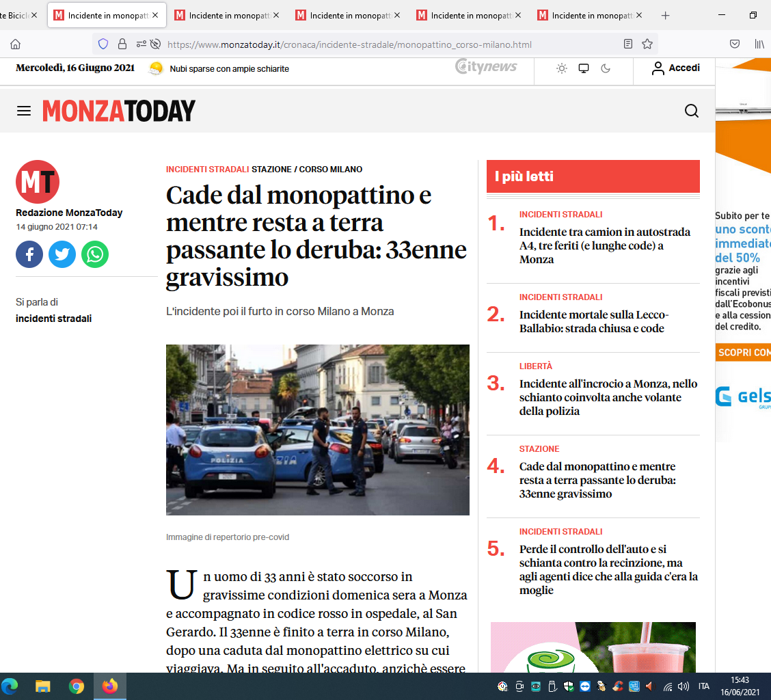Click 'STAZIONE / CORSO MILANO' label above headline
The width and height of the screenshot is (771, 700).
click(x=307, y=170)
